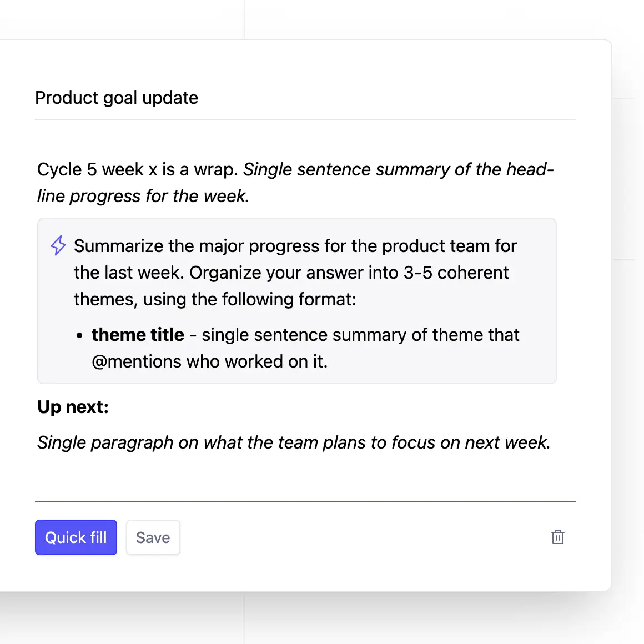The image size is (644, 644).
Task: Save the Product goal update template
Action: [153, 537]
